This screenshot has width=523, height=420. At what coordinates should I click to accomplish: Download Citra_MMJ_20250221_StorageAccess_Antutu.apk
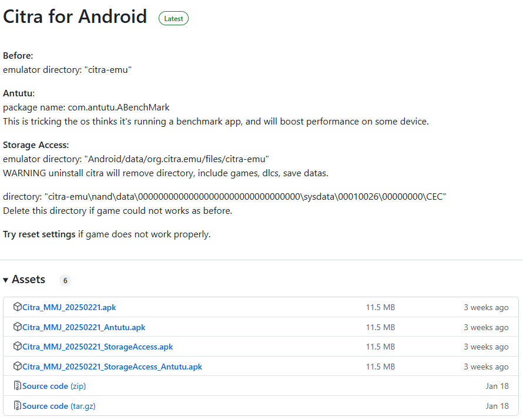[x=112, y=367]
